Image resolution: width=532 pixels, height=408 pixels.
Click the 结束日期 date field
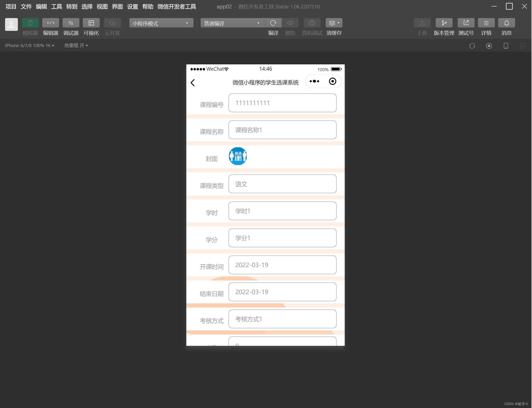[283, 292]
